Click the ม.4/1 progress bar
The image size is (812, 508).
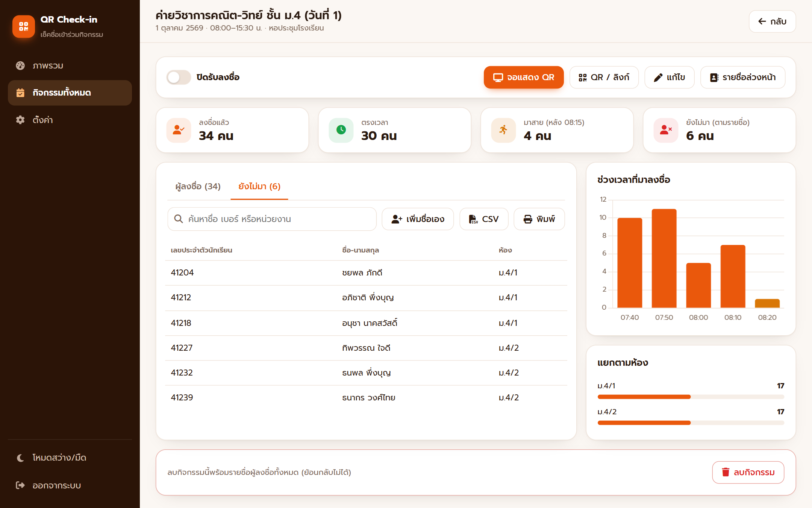[691, 397]
